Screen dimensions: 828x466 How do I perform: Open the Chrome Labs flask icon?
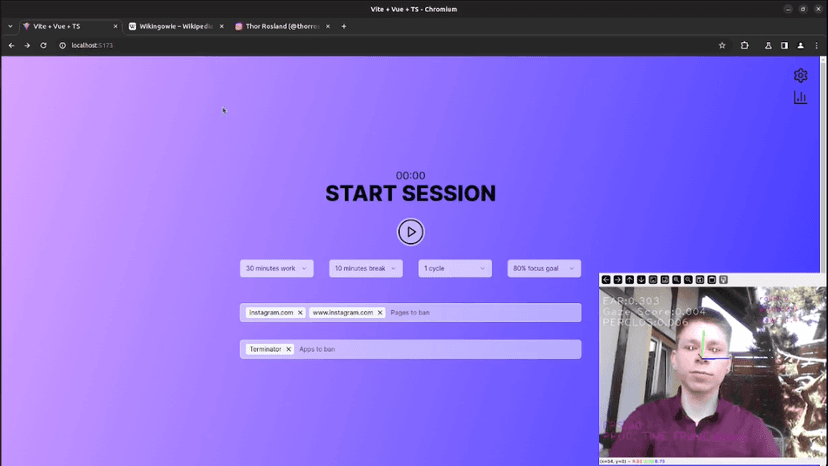pyautogui.click(x=768, y=45)
